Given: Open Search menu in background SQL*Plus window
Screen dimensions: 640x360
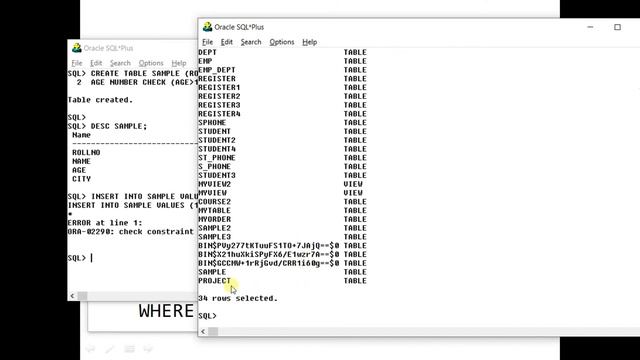Looking at the screenshot, I should [x=120, y=63].
